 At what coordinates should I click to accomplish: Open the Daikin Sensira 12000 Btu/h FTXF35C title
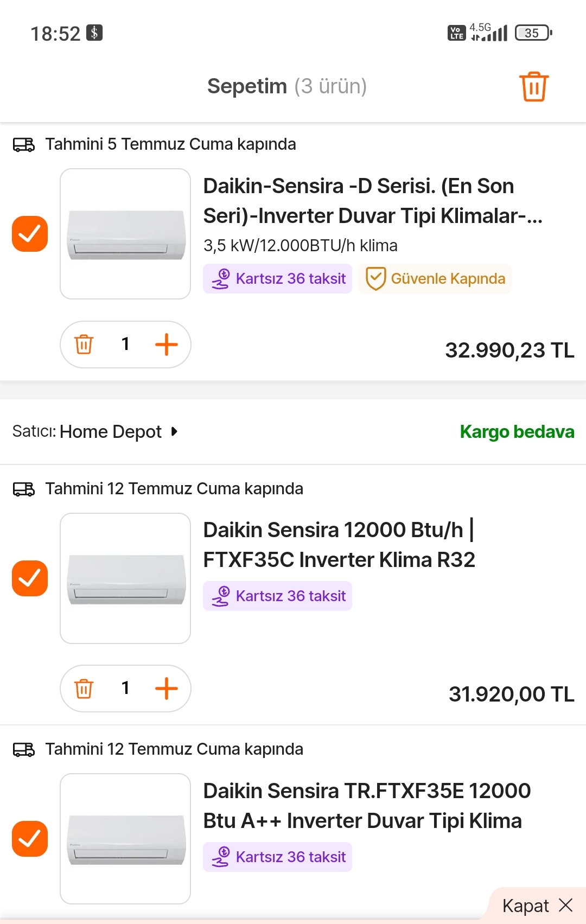(339, 545)
